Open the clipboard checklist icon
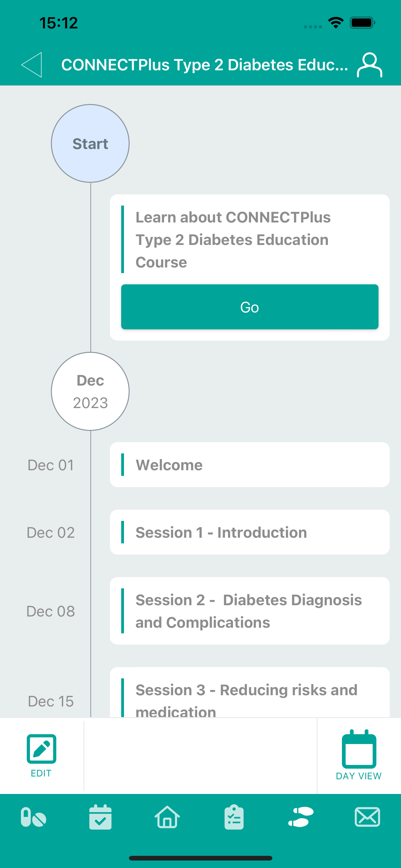Image resolution: width=401 pixels, height=868 pixels. click(234, 817)
